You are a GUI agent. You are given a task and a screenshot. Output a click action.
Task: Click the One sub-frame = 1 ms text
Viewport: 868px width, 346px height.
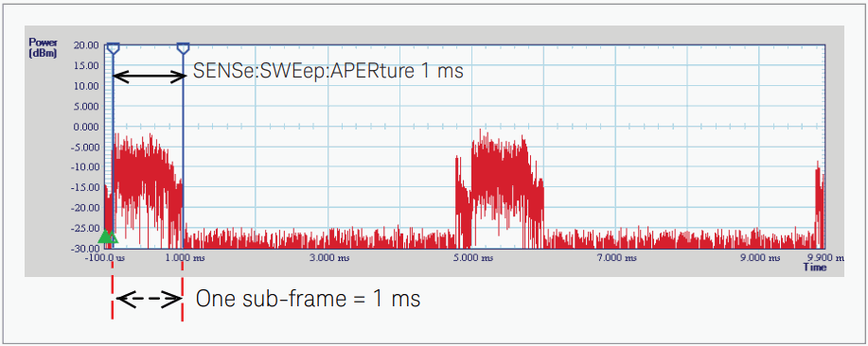(309, 299)
